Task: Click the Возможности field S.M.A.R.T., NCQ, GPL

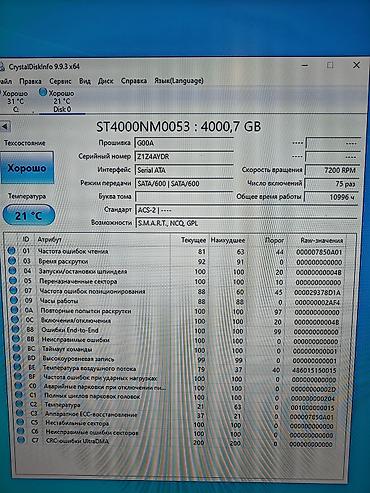Action: coord(246,223)
